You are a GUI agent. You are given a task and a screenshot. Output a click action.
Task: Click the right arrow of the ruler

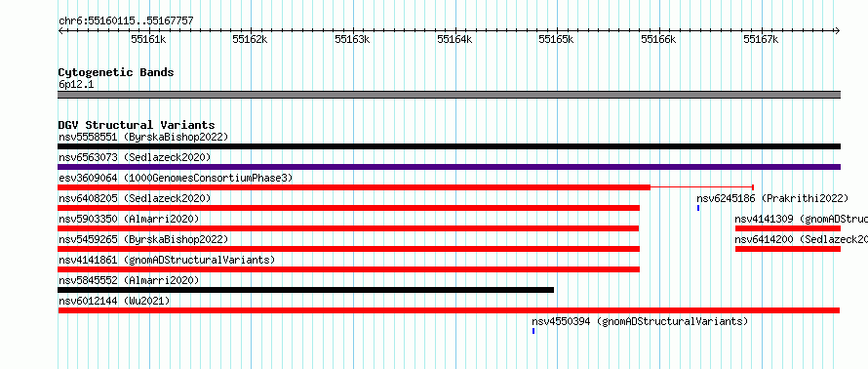tap(838, 30)
